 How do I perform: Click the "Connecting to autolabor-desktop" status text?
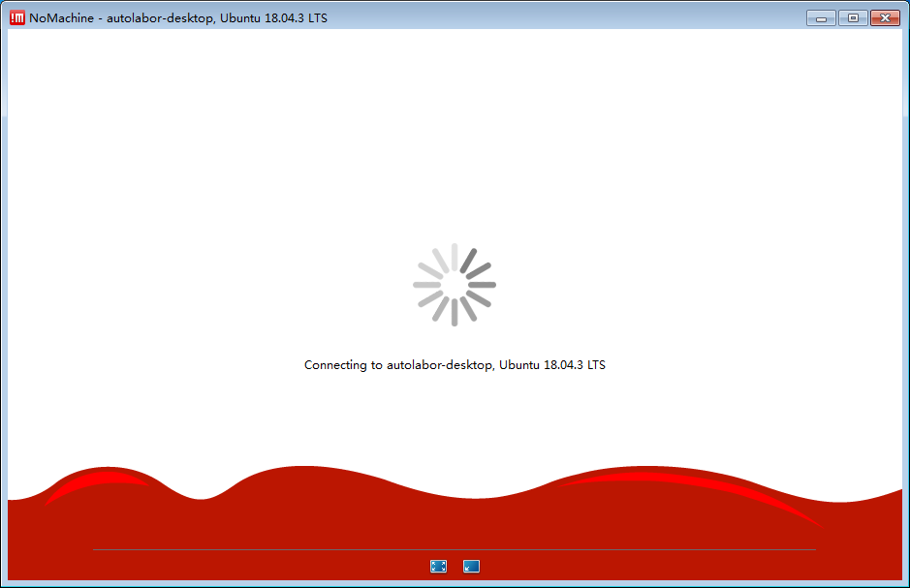point(454,365)
